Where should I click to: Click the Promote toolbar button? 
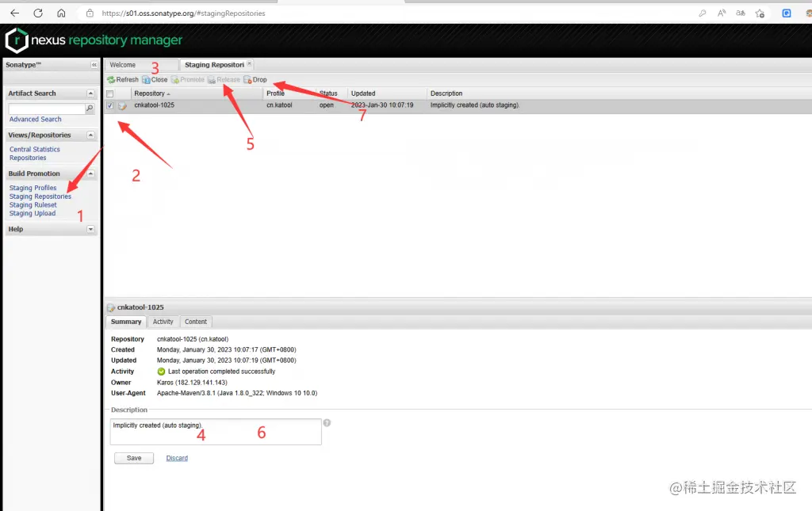click(188, 80)
